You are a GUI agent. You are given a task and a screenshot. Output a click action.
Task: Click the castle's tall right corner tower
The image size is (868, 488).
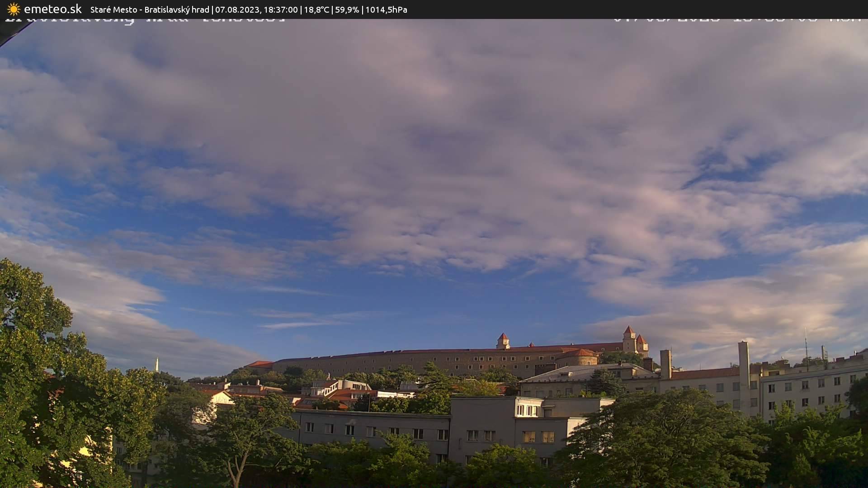[x=629, y=338]
